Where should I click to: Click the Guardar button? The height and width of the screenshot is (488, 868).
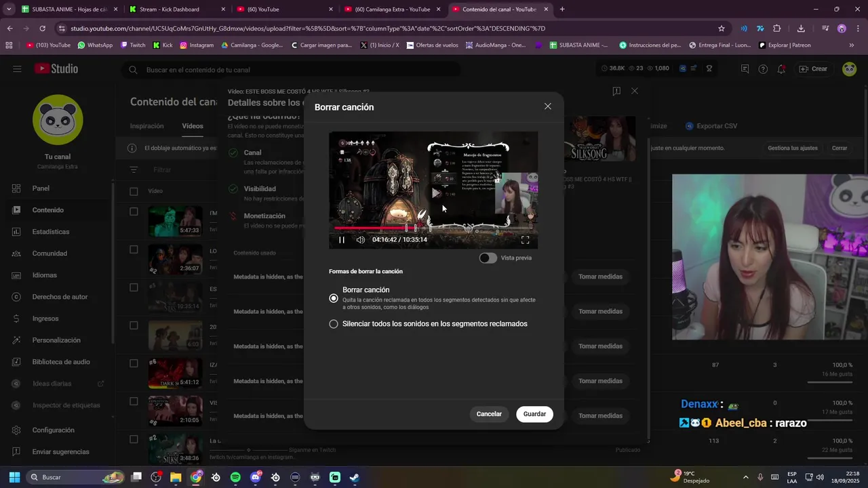534,414
